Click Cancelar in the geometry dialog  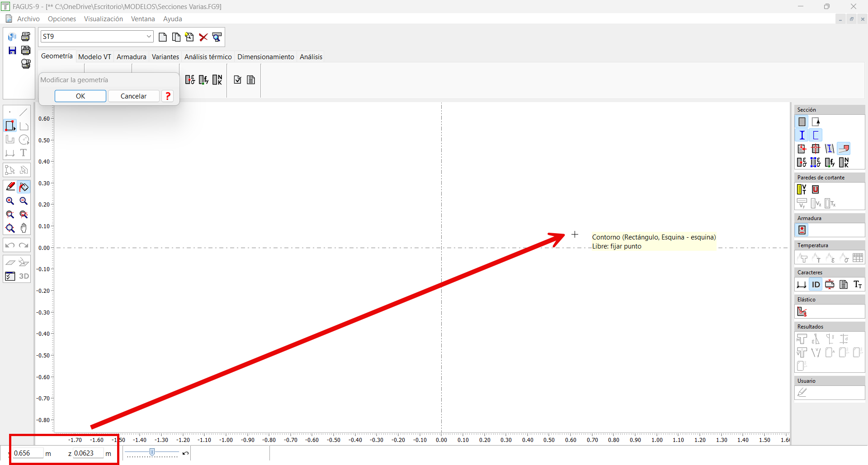133,96
